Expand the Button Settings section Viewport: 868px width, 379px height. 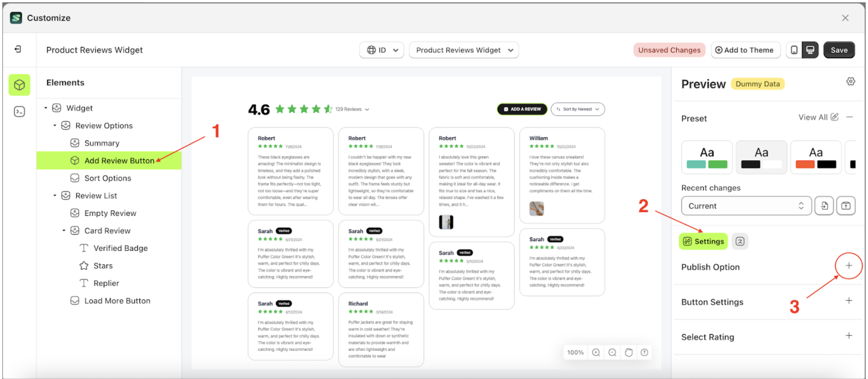(849, 301)
